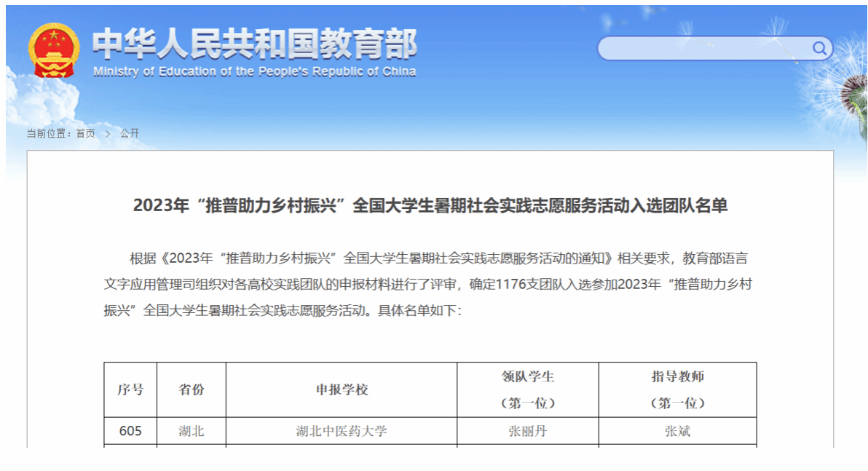Viewport: 868px width, 471px height.
Task: Click the teacher name 张斌
Action: (x=677, y=431)
